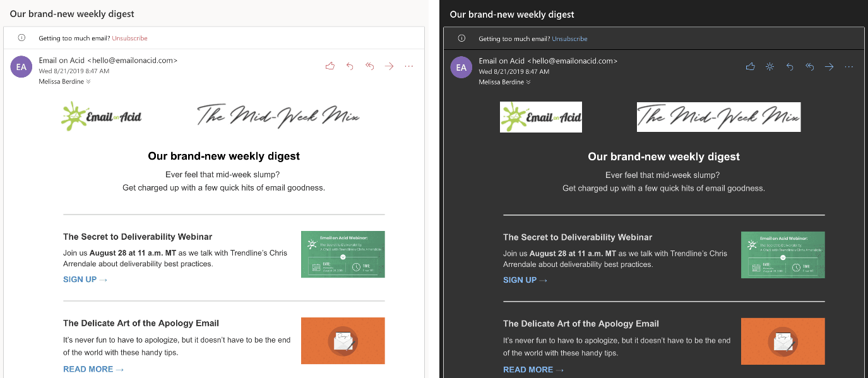Like the email using the thumbs-up icon

(330, 66)
